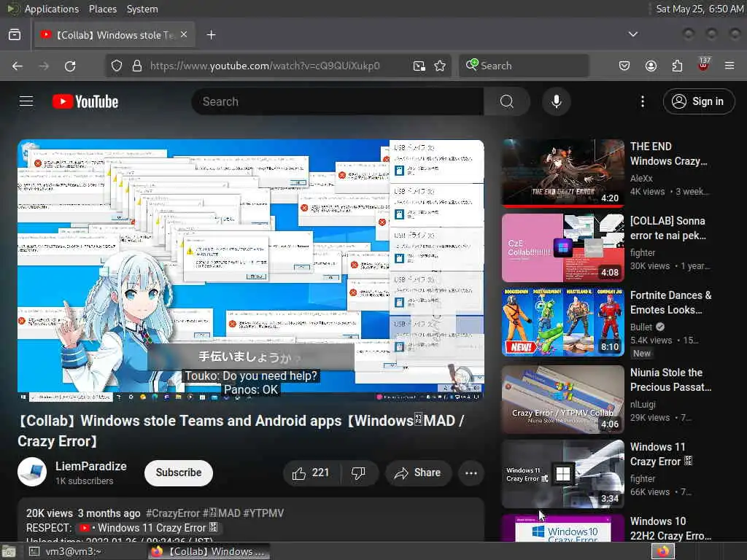Click the date and time clock
Screen dimensions: 747x560
(700, 9)
